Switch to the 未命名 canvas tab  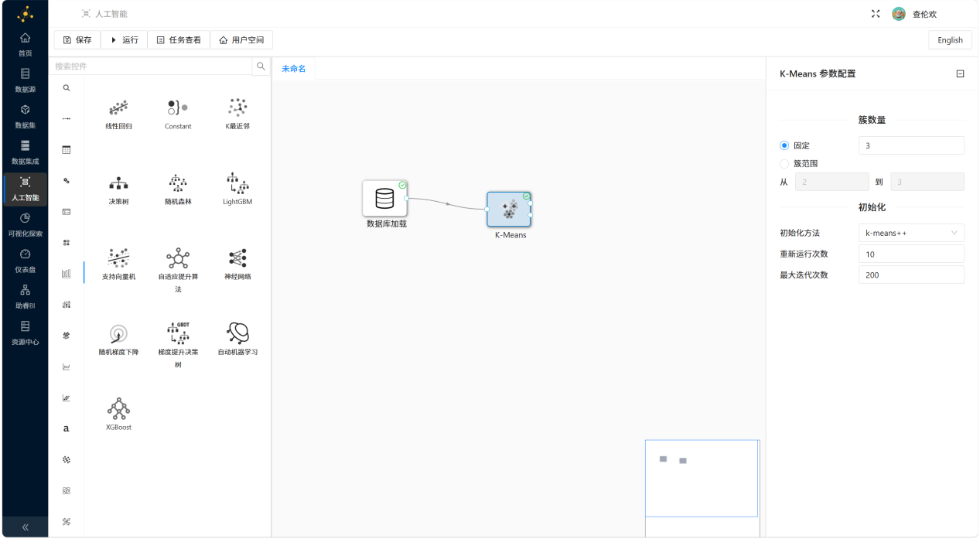[294, 69]
